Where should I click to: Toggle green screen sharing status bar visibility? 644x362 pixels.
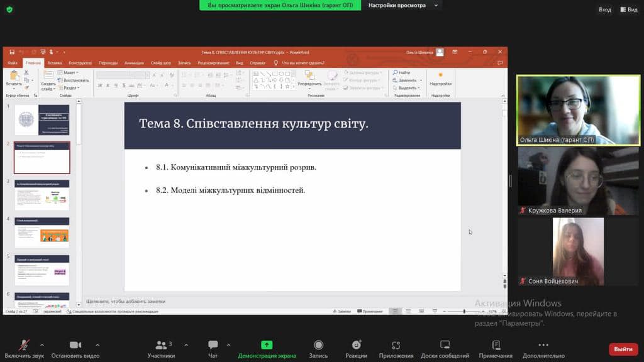282,5
